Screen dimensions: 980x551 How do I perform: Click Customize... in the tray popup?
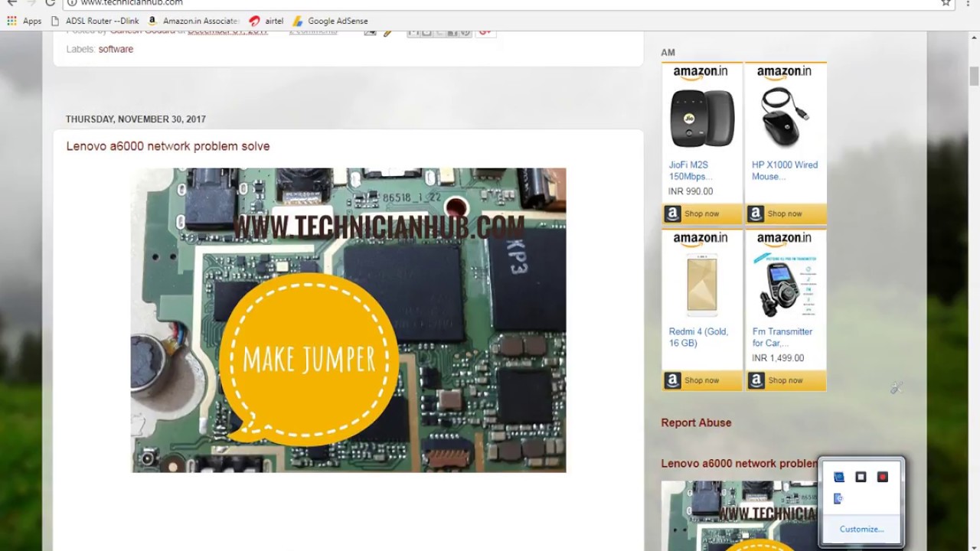(x=861, y=529)
